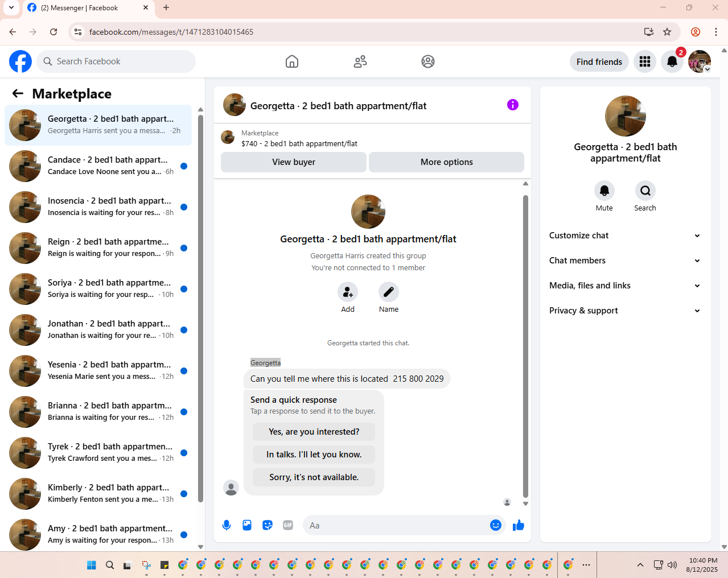
Task: Open Windows Start menu
Action: coord(92,565)
